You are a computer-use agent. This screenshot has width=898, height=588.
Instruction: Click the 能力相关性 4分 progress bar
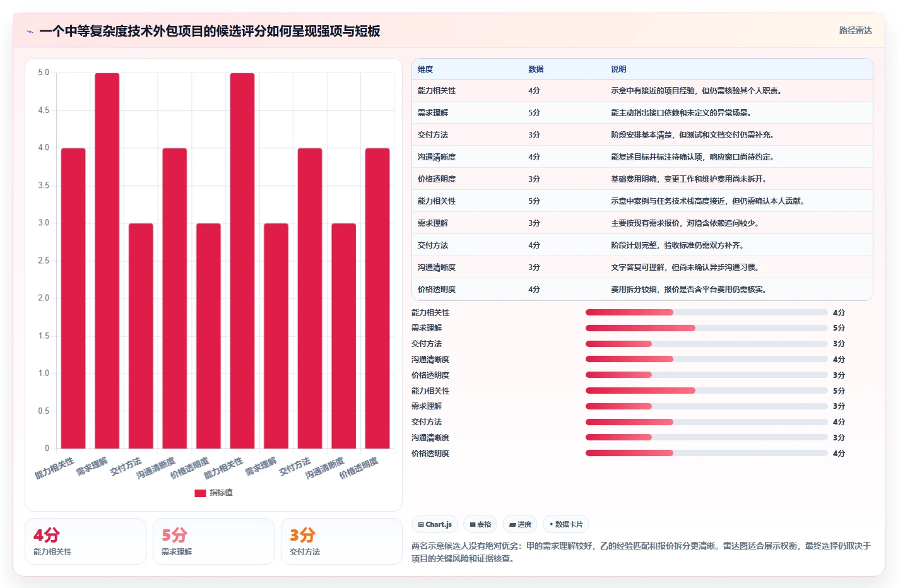click(x=706, y=312)
